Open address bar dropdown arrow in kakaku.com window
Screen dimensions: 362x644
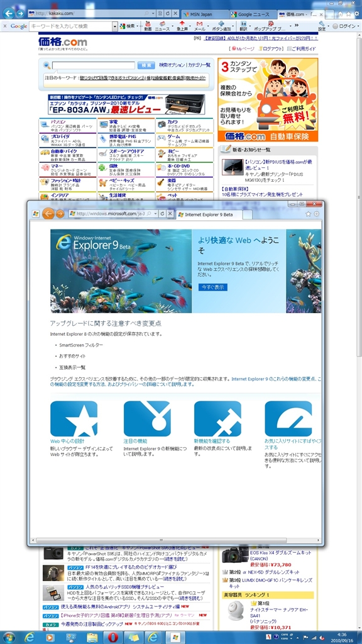tap(153, 14)
